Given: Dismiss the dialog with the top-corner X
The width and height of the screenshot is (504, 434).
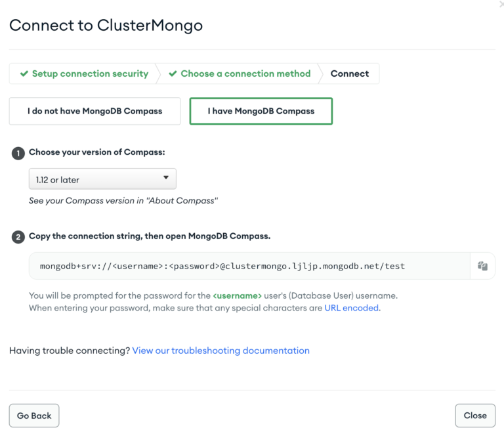Looking at the screenshot, I should pos(501,4).
